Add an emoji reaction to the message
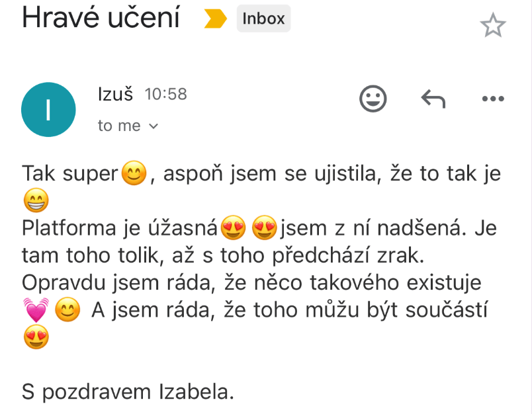Screen dimensions: 532x414 (373, 99)
